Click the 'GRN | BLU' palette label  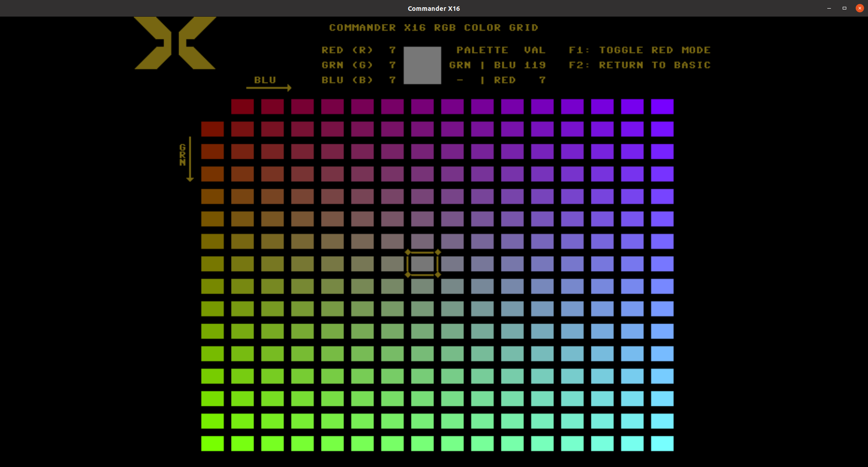pos(482,65)
